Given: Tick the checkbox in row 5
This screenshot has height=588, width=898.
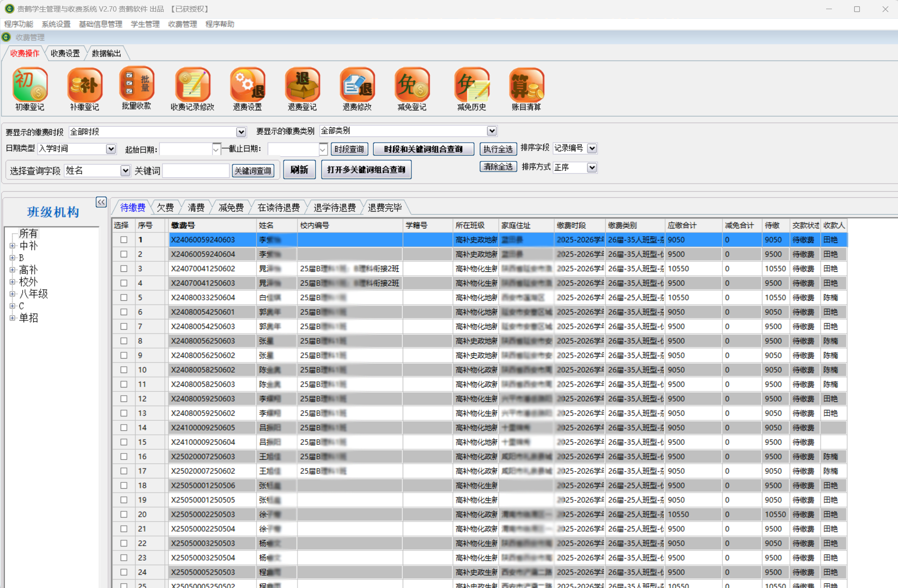Looking at the screenshot, I should (124, 297).
